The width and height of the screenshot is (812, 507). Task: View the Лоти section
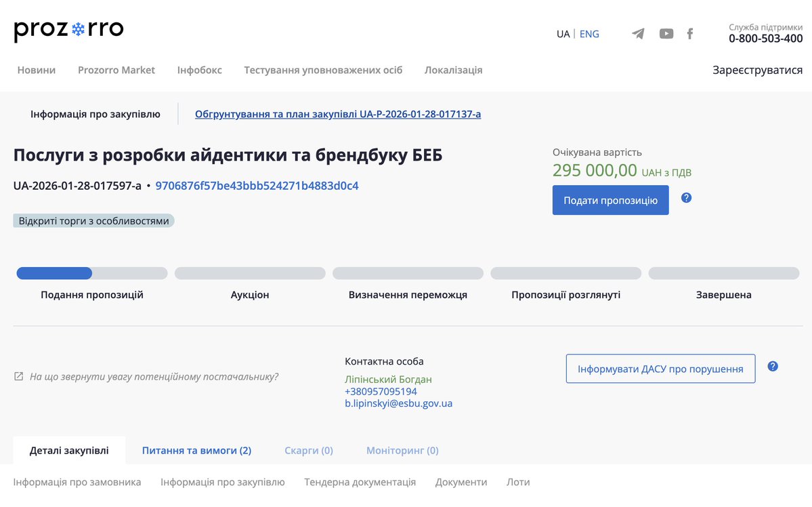[x=518, y=482]
